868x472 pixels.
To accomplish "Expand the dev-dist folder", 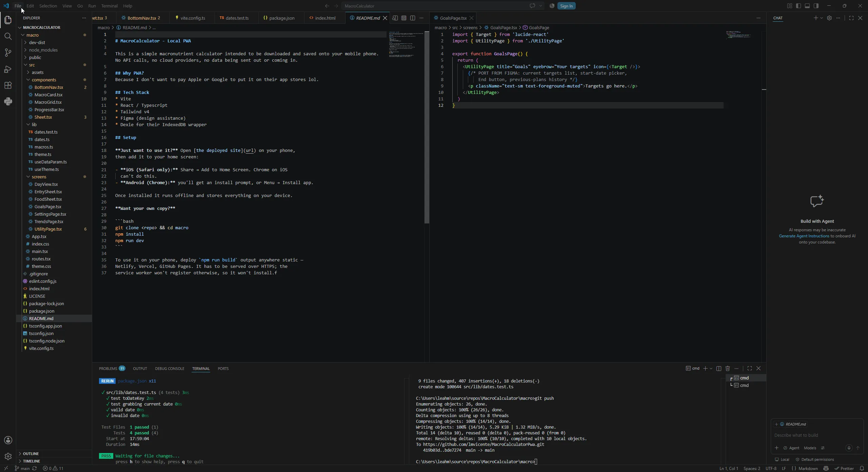I will pos(25,42).
